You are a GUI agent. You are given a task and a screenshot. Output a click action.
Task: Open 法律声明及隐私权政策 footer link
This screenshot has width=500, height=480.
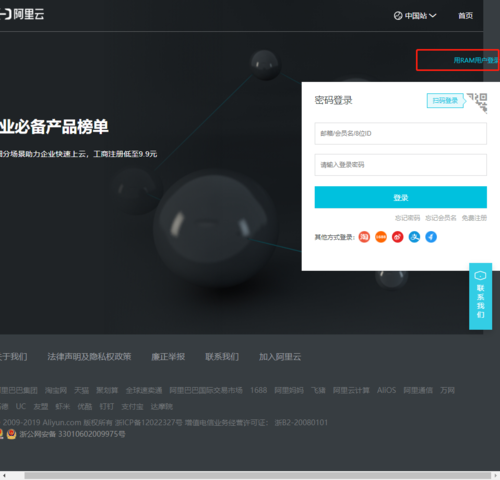(89, 357)
